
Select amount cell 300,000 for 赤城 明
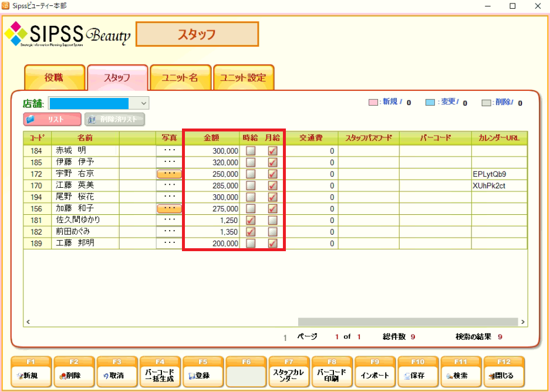tap(212, 151)
